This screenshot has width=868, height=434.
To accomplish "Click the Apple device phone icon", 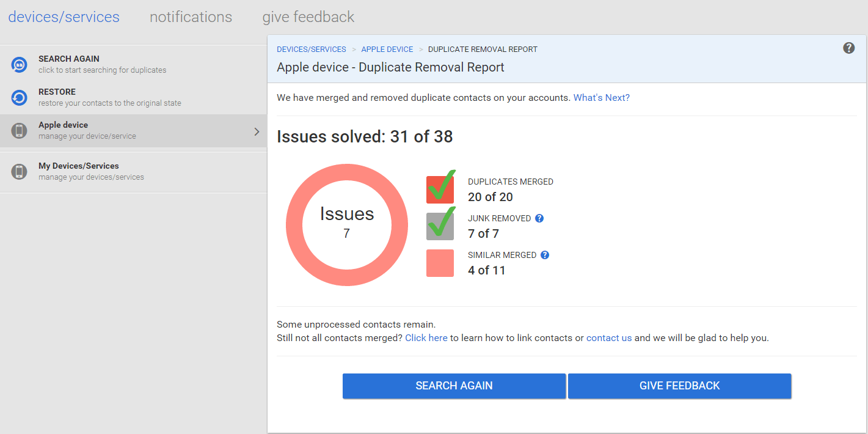I will [x=20, y=130].
